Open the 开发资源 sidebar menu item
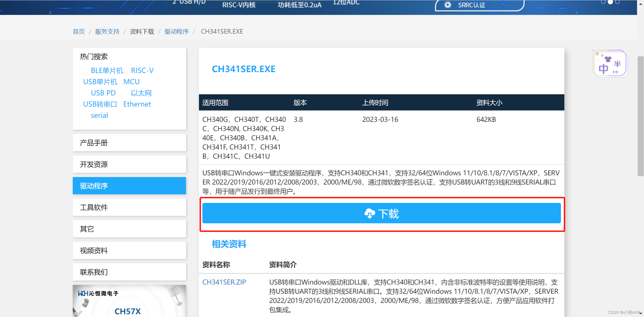Viewport: 644px width, 317px height. coord(129,164)
